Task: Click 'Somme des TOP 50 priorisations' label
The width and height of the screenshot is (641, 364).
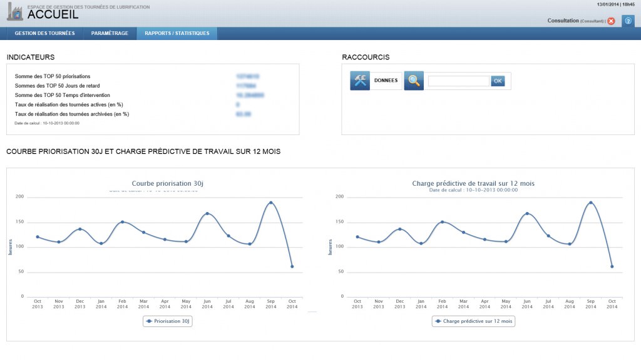Action: pyautogui.click(x=53, y=76)
